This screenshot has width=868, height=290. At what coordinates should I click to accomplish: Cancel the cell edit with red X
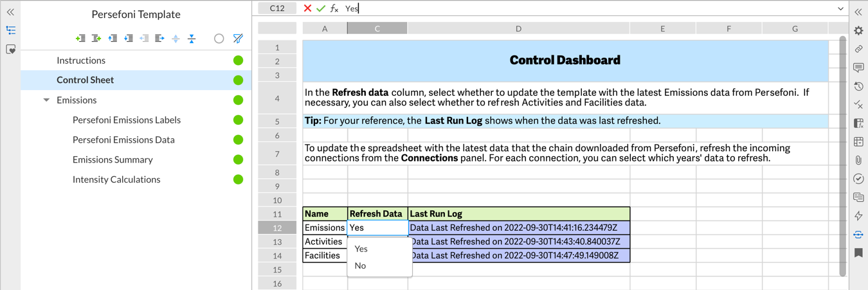click(307, 8)
